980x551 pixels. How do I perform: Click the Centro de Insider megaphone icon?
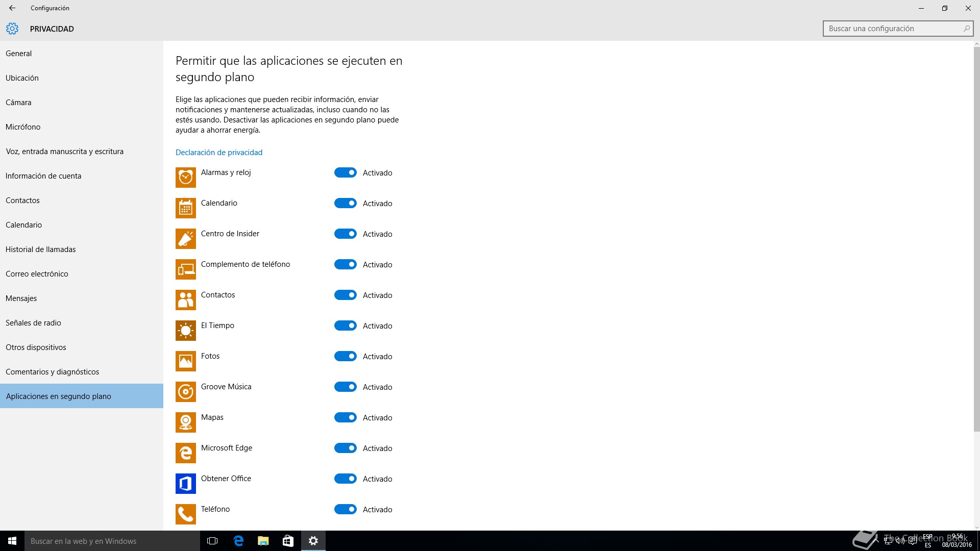click(x=186, y=239)
